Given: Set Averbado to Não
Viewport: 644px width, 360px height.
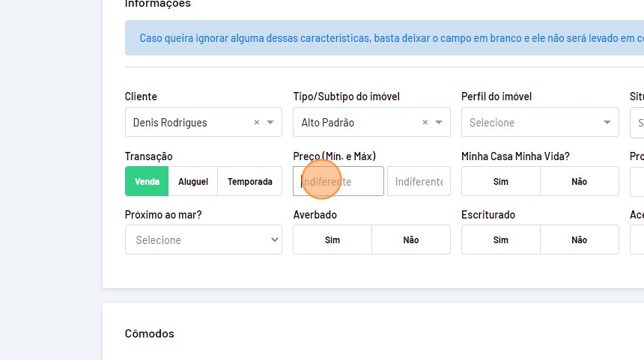Looking at the screenshot, I should tap(410, 240).
